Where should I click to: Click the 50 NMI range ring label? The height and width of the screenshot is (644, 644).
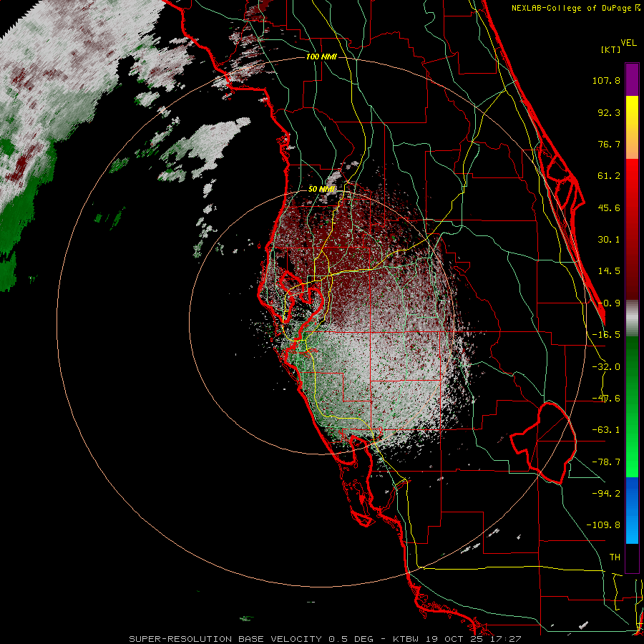(321, 189)
